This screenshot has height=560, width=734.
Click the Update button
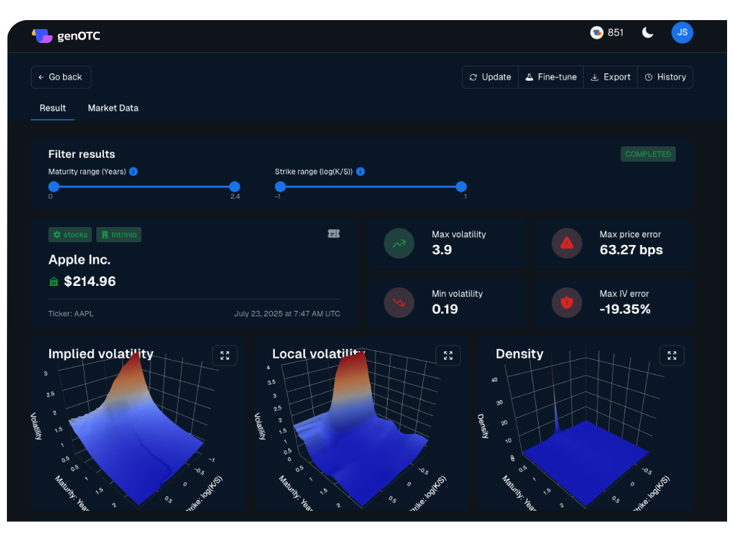490,78
